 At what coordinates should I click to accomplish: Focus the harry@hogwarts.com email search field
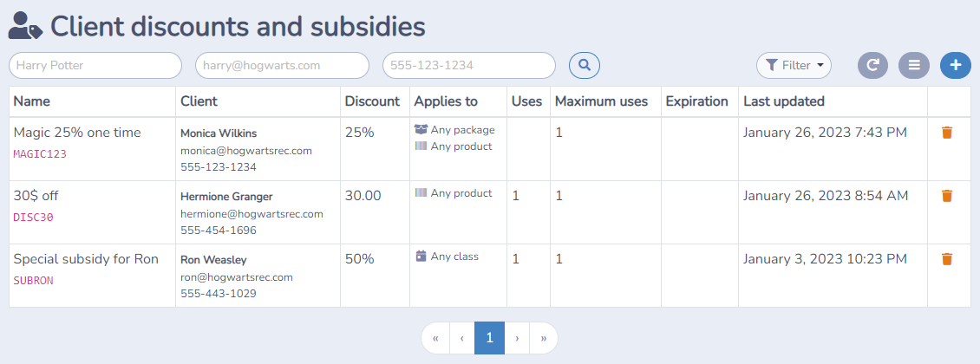click(x=282, y=65)
